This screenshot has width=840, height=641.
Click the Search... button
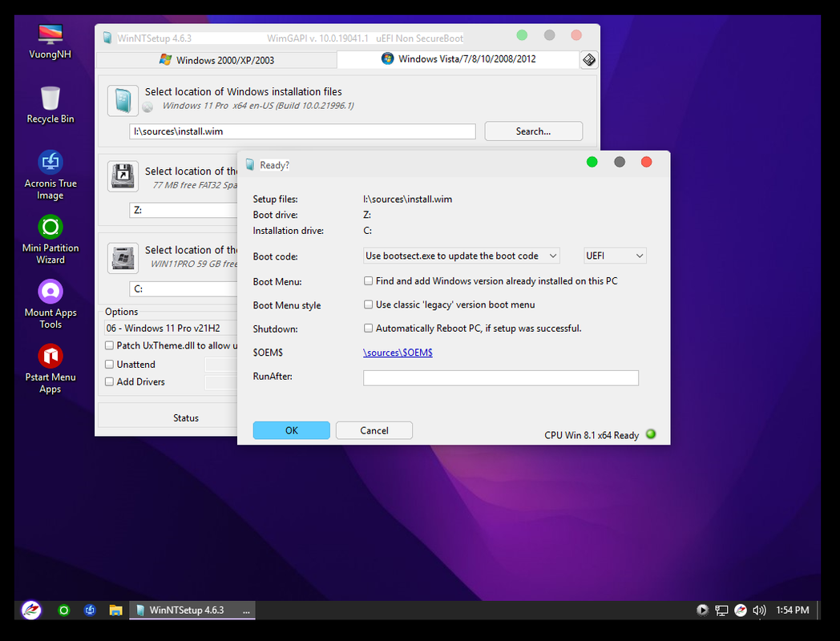pos(534,131)
